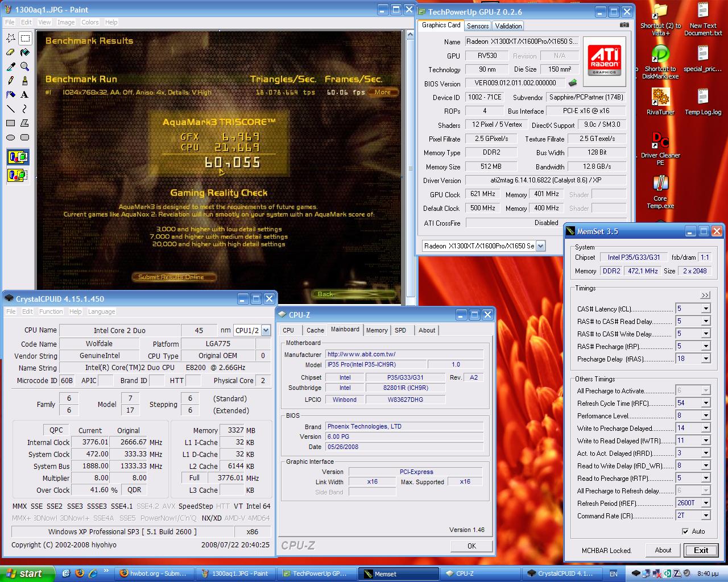The height and width of the screenshot is (582, 728).
Task: Click the Windows start button
Action: click(27, 573)
